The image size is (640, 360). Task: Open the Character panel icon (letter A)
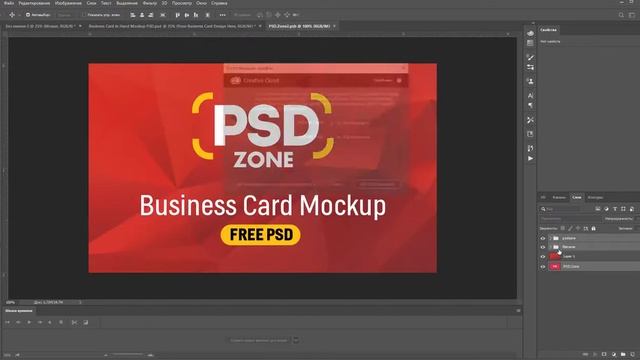[x=530, y=95]
